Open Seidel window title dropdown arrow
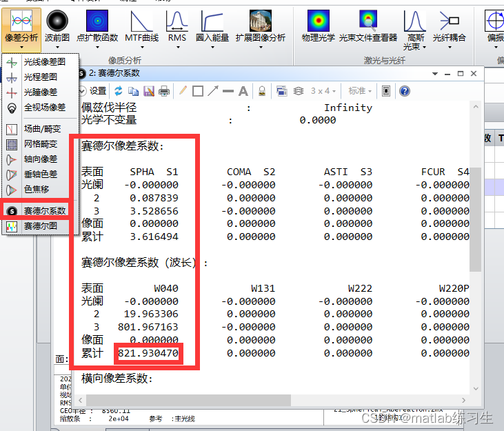Image resolution: width=504 pixels, height=431 pixels. pyautogui.click(x=435, y=74)
